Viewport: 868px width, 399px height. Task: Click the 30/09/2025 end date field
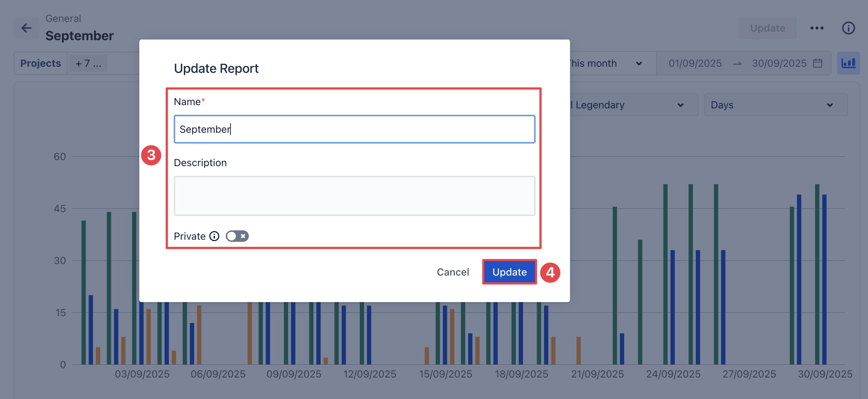pyautogui.click(x=779, y=64)
